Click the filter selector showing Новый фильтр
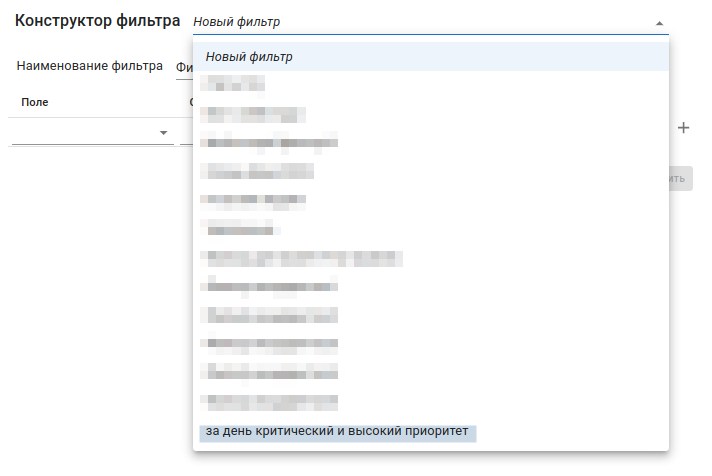This screenshot has width=712, height=476. [x=420, y=22]
